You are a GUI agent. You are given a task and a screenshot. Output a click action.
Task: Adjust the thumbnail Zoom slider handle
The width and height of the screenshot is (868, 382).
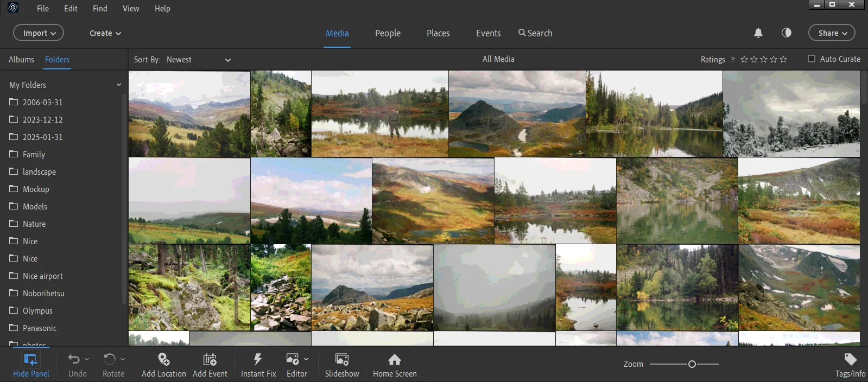(692, 364)
